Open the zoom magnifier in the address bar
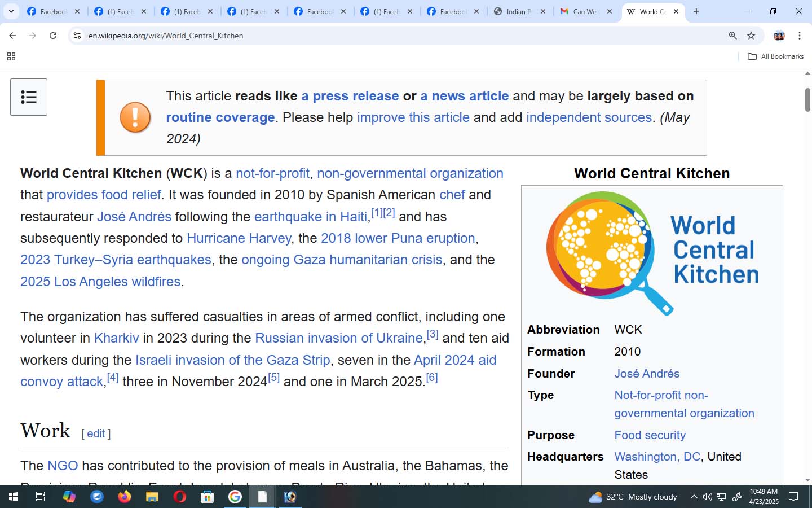Viewport: 812px width, 508px height. 732,36
